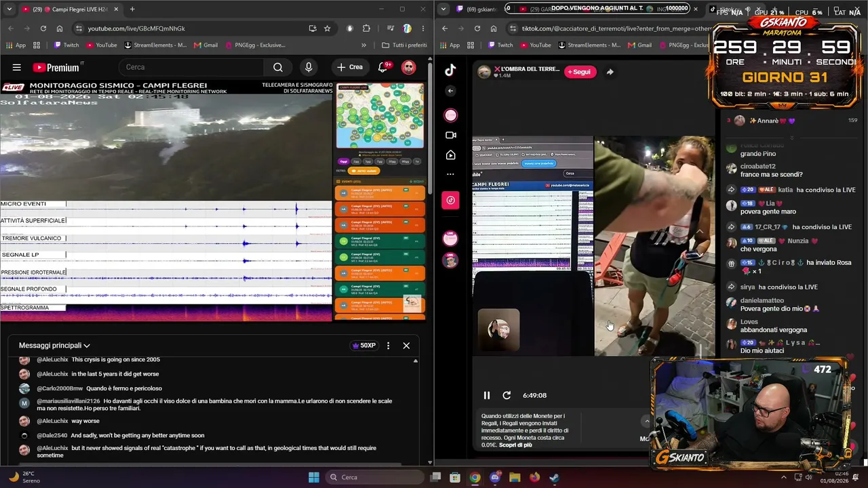Image resolution: width=868 pixels, height=488 pixels.
Task: Switch to the gskianto Twitch tab
Action: click(477, 9)
